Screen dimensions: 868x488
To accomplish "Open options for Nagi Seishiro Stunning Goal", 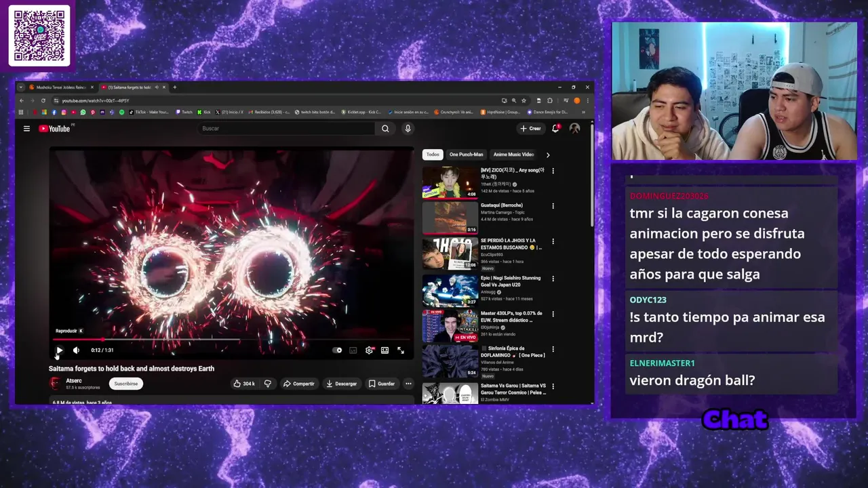I will point(553,279).
